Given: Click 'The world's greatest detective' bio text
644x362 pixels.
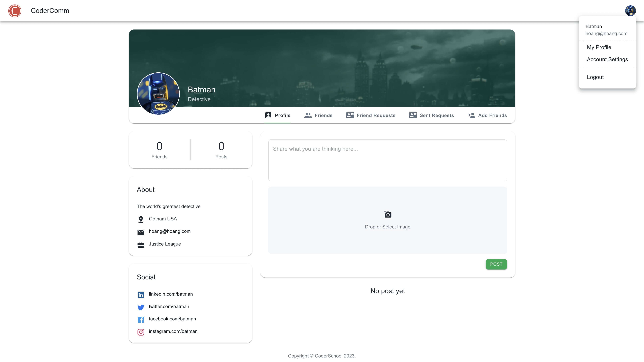Looking at the screenshot, I should click(169, 206).
